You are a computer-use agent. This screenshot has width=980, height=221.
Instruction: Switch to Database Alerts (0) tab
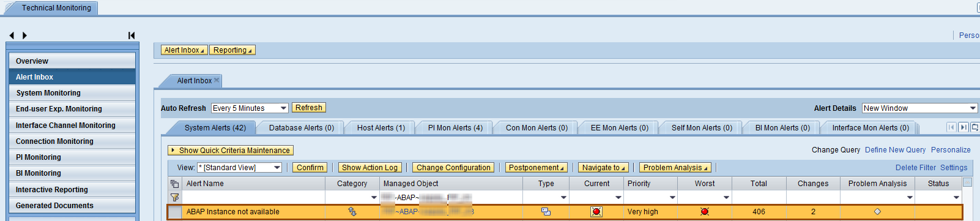[x=302, y=128]
